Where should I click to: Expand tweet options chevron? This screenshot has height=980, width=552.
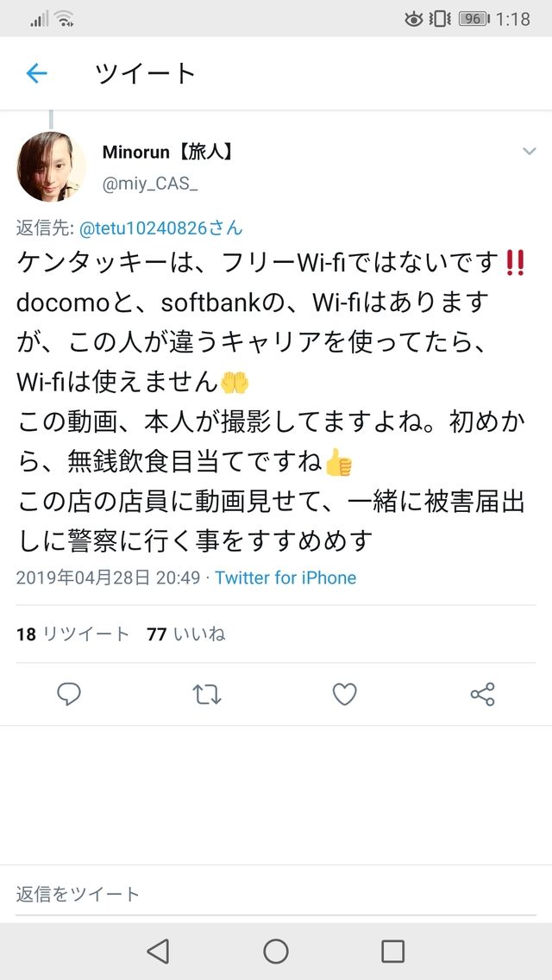point(530,151)
